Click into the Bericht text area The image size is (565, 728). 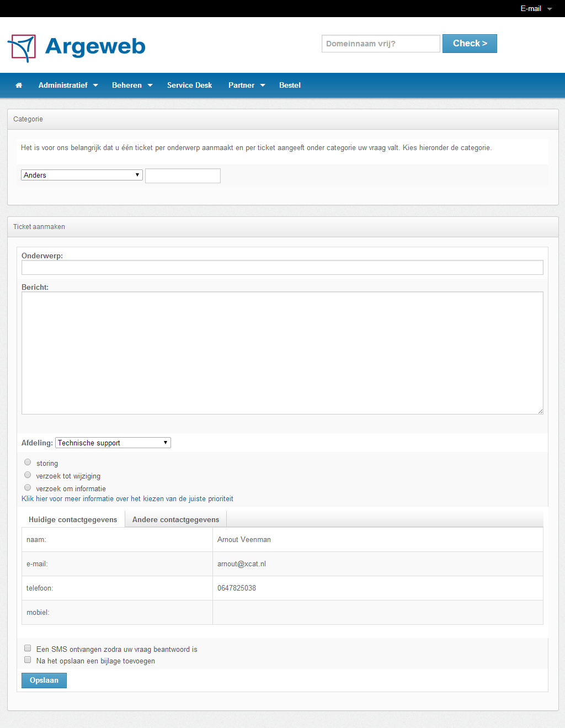(x=282, y=353)
